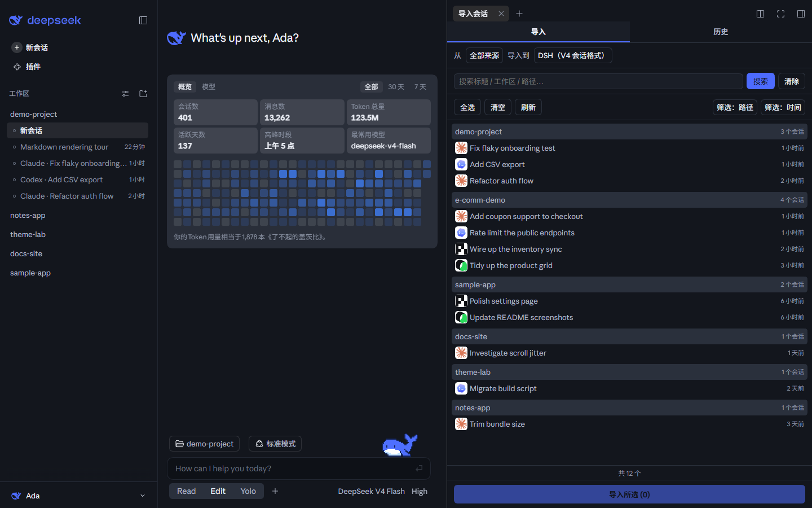Click the add workspace folder icon

coord(143,94)
